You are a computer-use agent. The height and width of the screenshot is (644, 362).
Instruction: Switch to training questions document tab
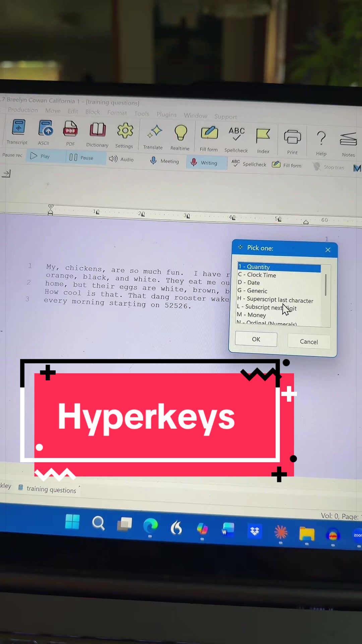pos(48,489)
